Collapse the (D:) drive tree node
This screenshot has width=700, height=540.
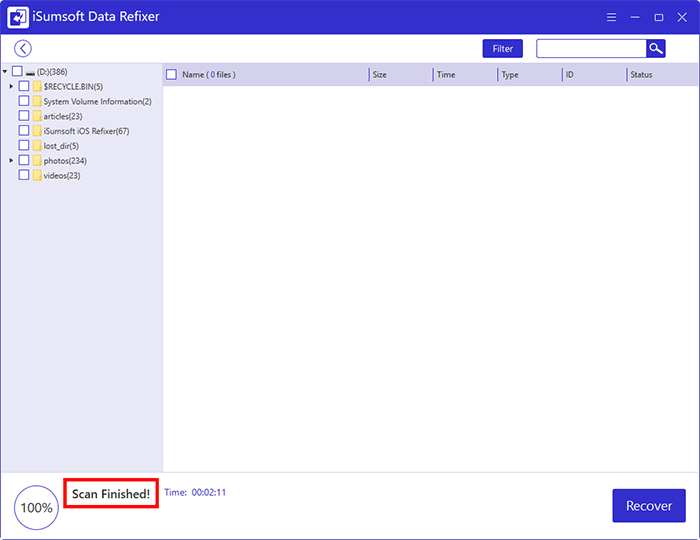point(4,71)
